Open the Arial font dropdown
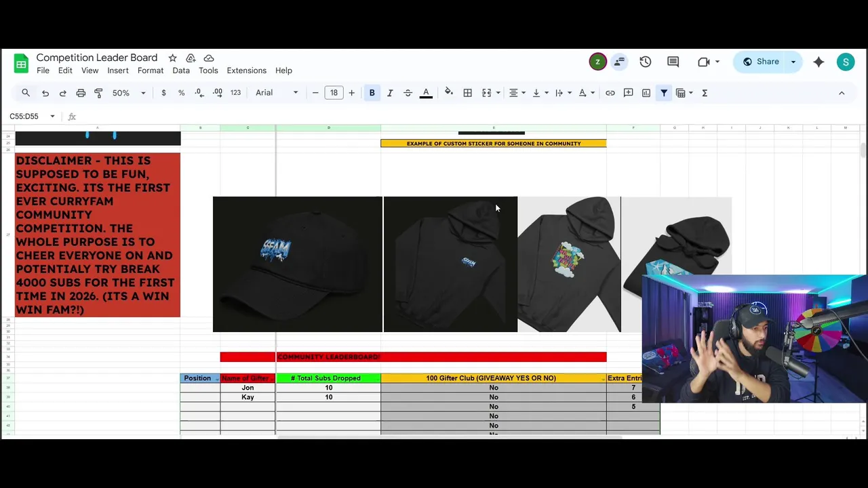The width and height of the screenshot is (868, 488). [x=277, y=93]
